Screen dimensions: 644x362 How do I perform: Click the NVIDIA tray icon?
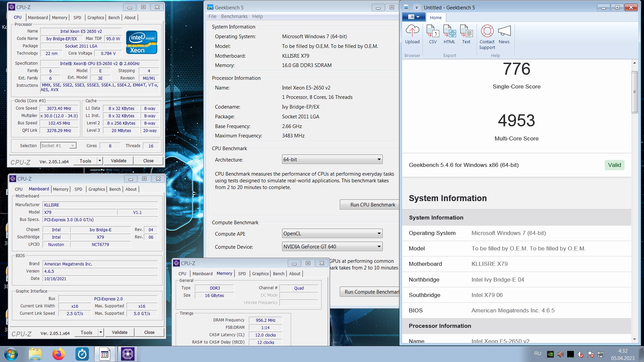[x=550, y=354]
